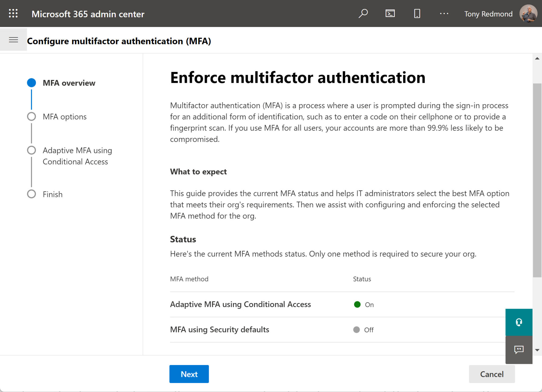The image size is (542, 392).
Task: Open the Cloud Shell icon
Action: click(x=390, y=13)
